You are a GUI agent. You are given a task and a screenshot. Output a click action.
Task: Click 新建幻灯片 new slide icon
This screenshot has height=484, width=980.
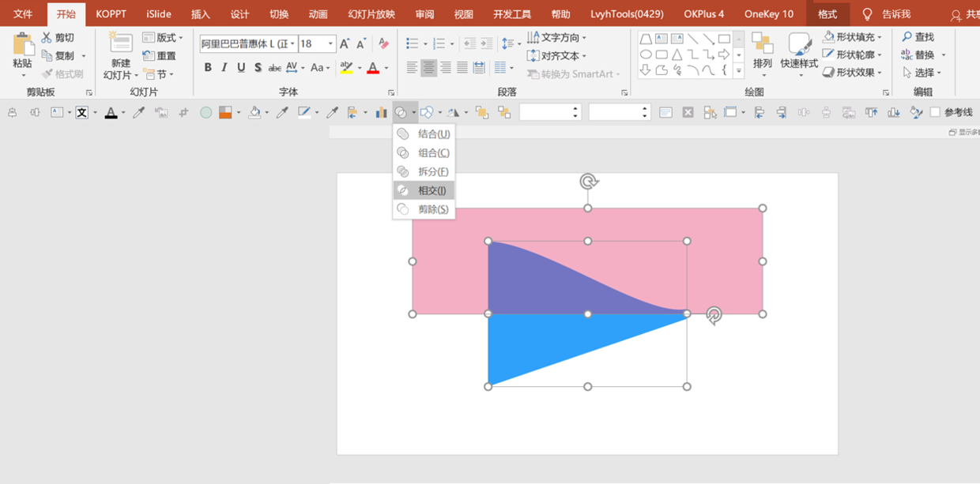[x=121, y=44]
